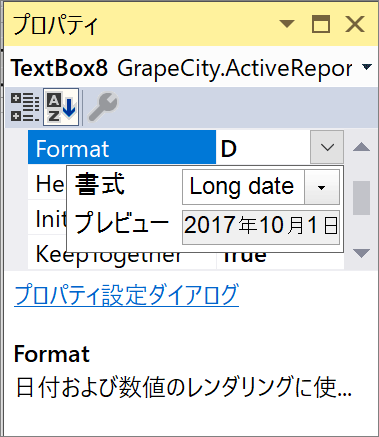Image resolution: width=379 pixels, height=437 pixels.
Task: Open the window position dropdown triangle
Action: coord(287,24)
